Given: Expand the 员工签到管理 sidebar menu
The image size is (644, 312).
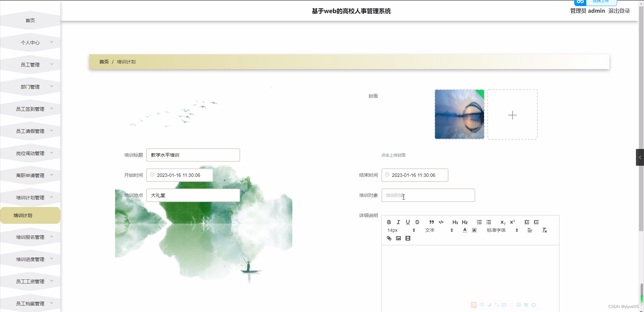Looking at the screenshot, I should click(x=30, y=109).
